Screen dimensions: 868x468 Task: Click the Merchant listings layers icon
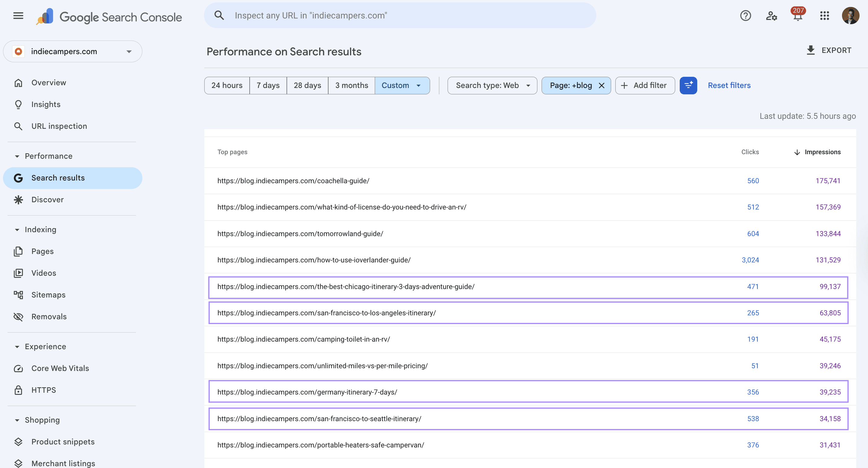[x=18, y=463]
